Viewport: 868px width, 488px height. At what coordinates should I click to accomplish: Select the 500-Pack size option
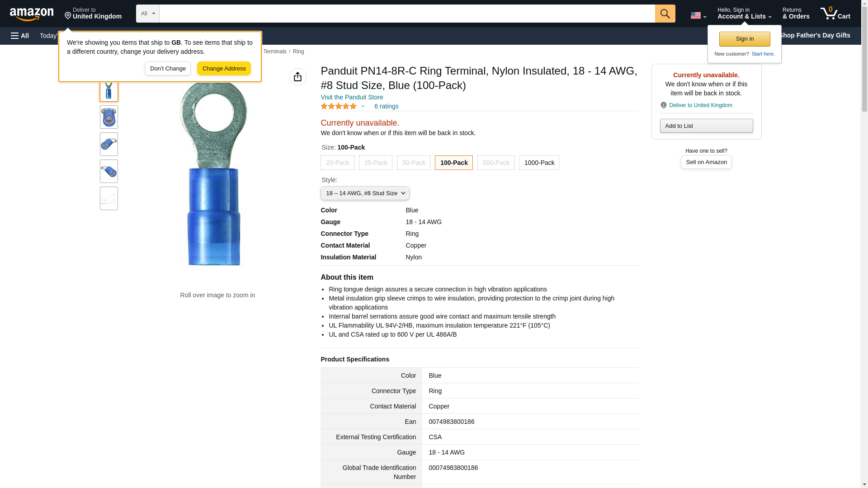(495, 163)
